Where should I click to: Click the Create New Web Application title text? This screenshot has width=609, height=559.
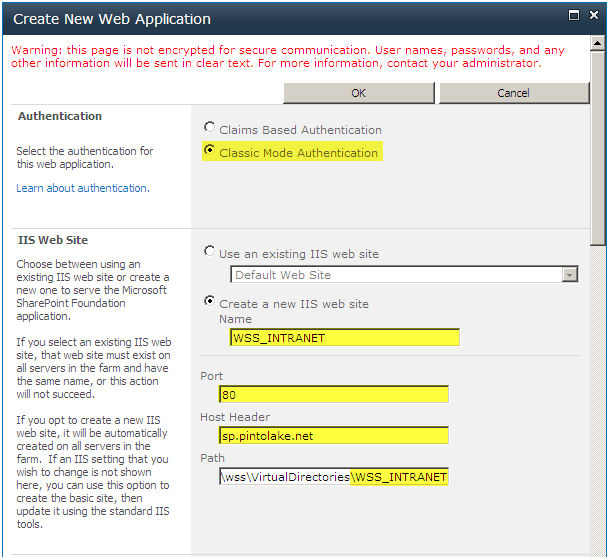(112, 19)
